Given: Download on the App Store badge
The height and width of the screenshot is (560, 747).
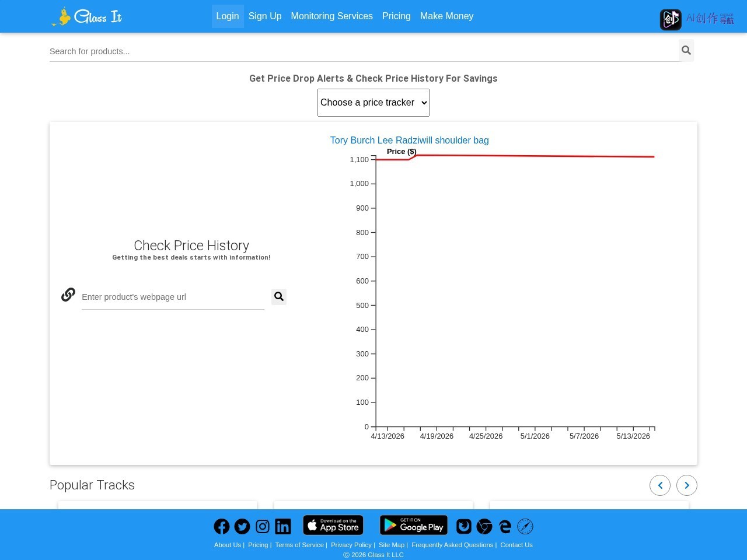Looking at the screenshot, I should point(333,525).
